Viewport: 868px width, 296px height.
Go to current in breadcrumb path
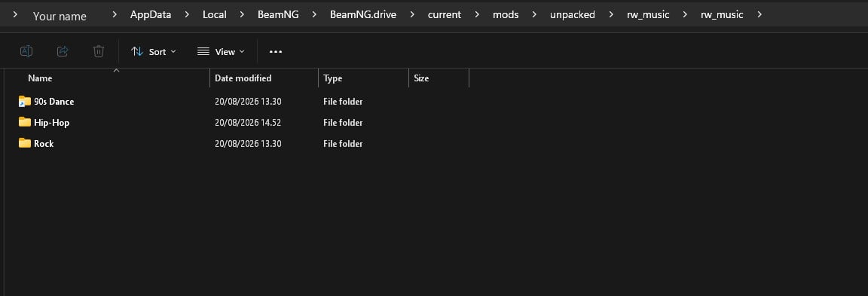(445, 15)
